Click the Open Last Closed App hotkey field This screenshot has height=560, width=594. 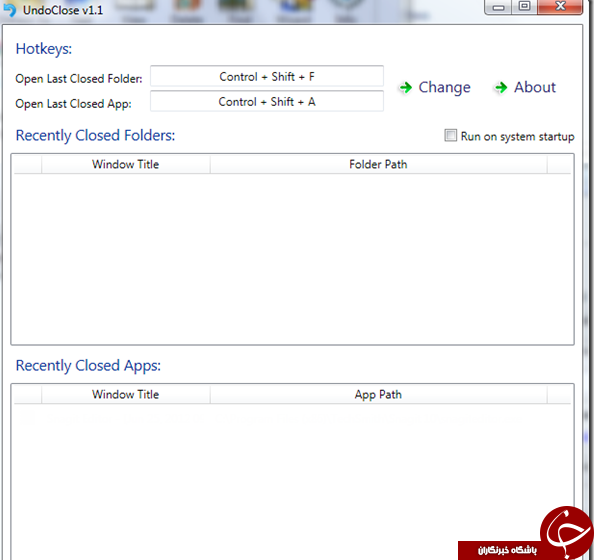pyautogui.click(x=267, y=101)
